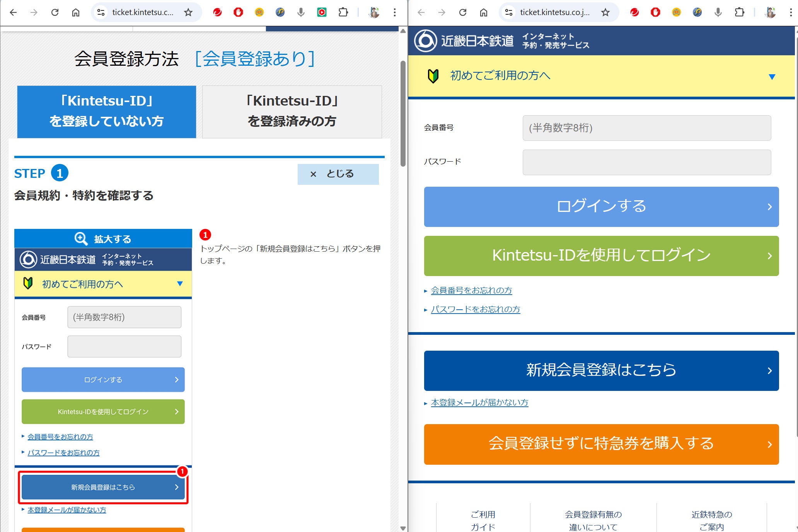Click the reload icon in the left browser
The image size is (798, 532).
[55, 12]
